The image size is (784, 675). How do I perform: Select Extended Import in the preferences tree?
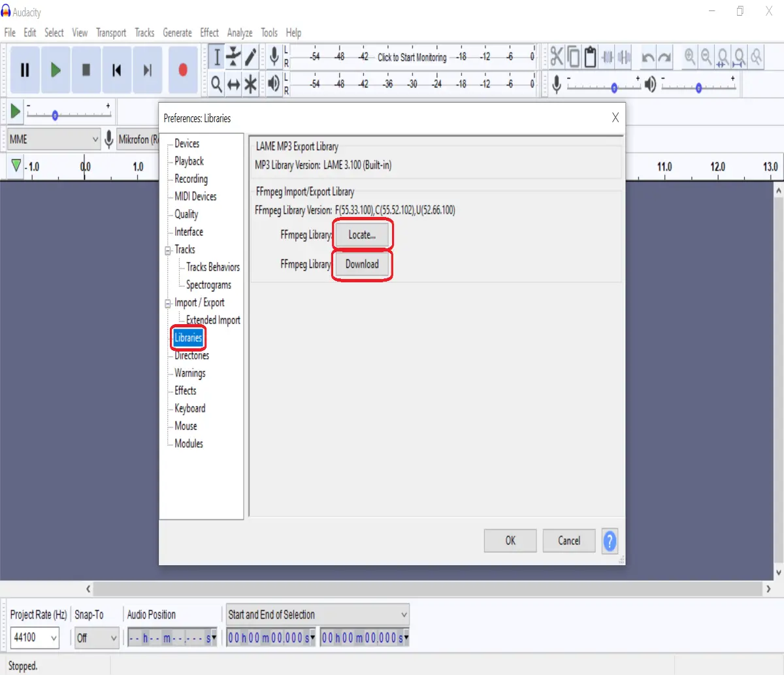coord(213,320)
